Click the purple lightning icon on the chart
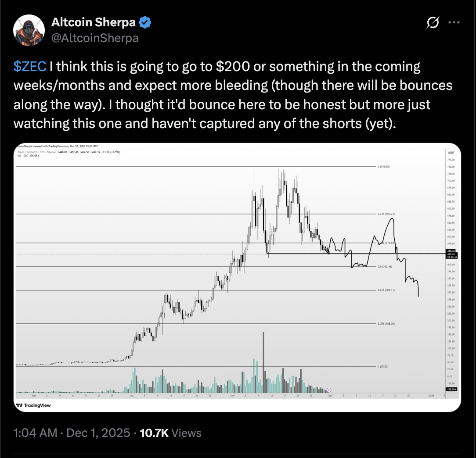Image resolution: width=476 pixels, height=458 pixels. coord(329,390)
